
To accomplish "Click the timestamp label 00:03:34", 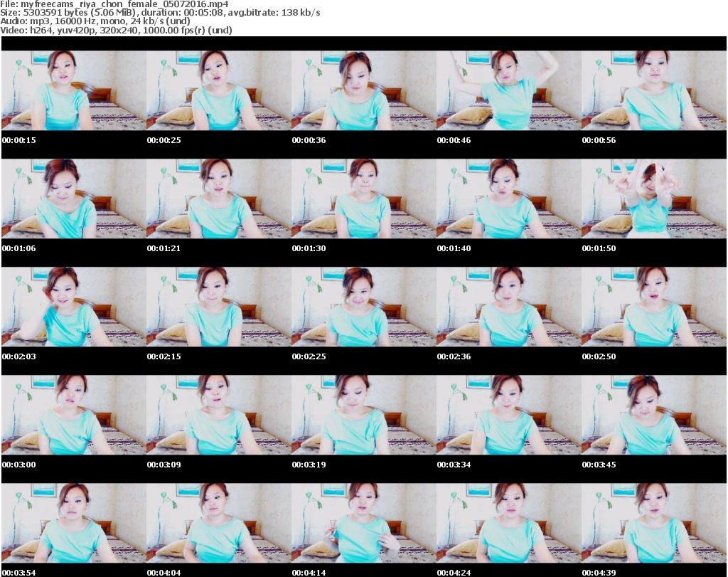I will click(x=454, y=465).
